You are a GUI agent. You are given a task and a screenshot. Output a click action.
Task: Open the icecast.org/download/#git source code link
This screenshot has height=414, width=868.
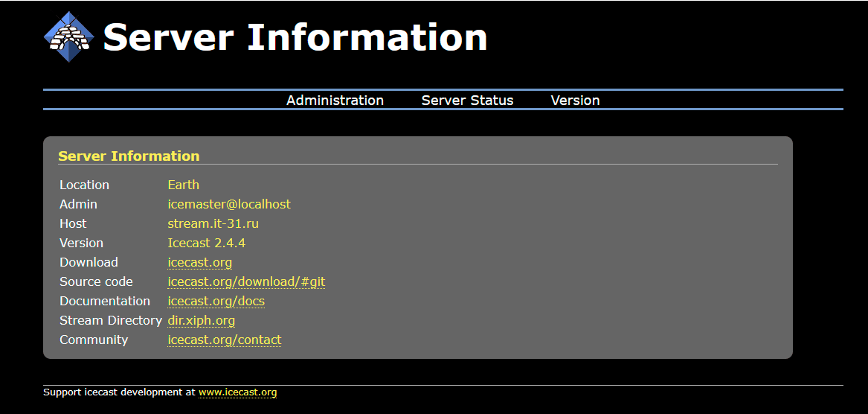(x=246, y=282)
